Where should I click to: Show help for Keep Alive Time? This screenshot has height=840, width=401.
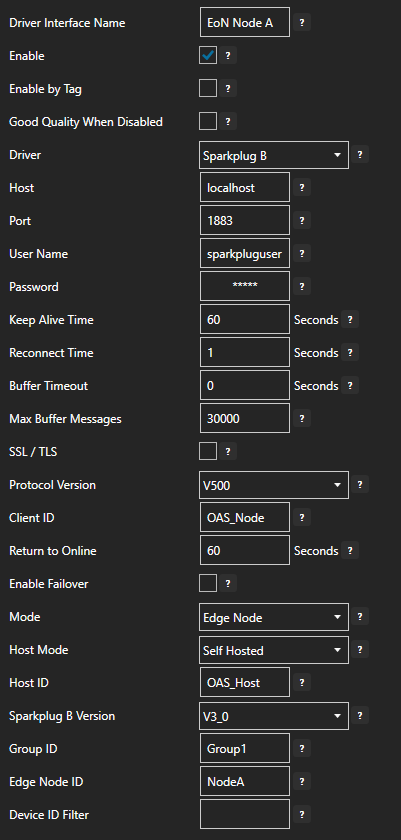[350, 320]
